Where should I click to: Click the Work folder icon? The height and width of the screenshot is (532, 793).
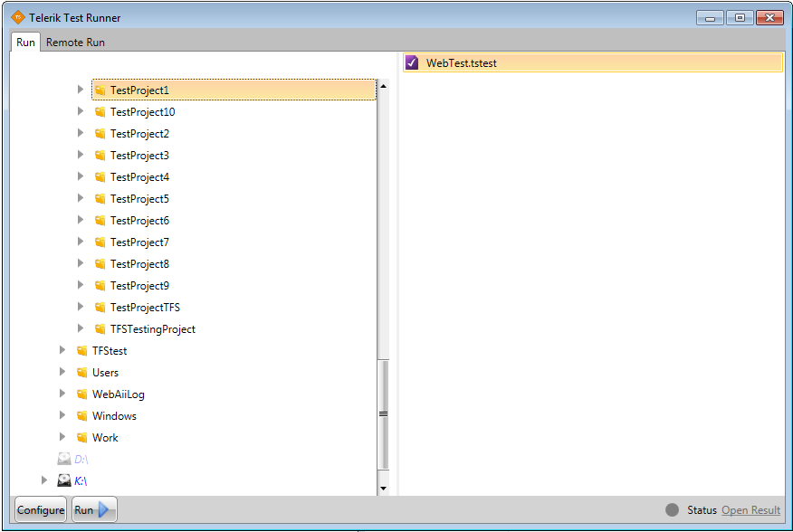tap(82, 438)
